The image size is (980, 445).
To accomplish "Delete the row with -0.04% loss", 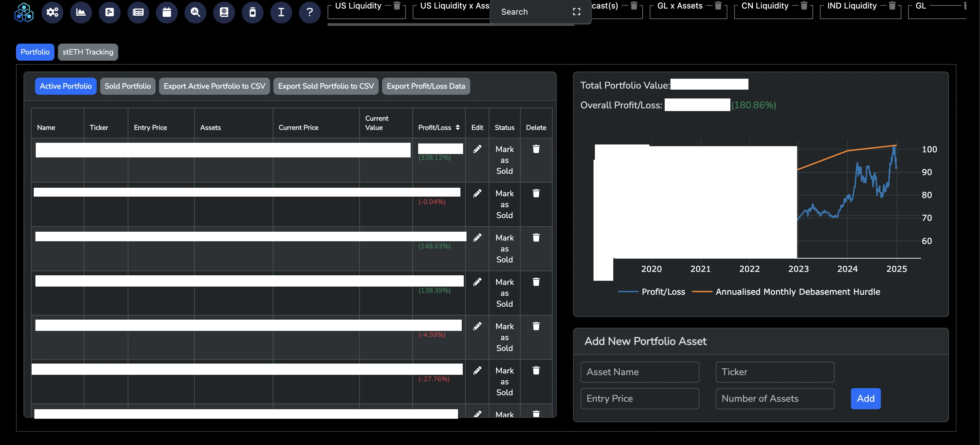I will [x=536, y=194].
